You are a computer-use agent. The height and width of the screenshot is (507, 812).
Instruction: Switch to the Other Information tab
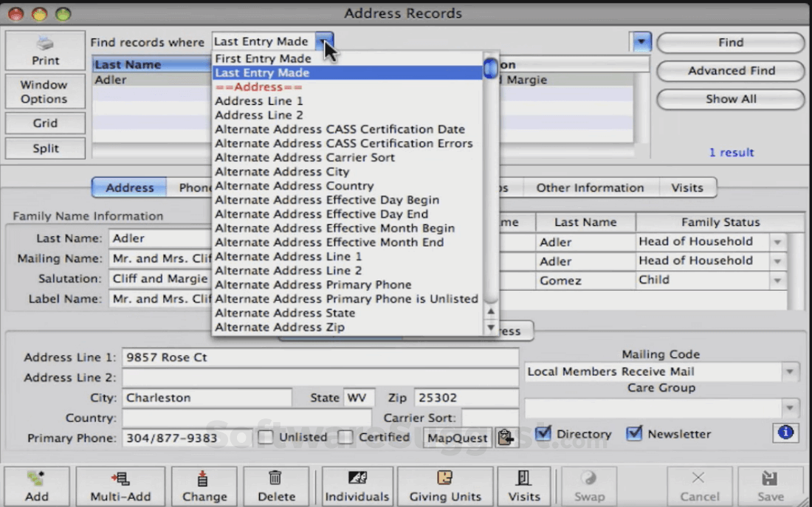point(590,187)
